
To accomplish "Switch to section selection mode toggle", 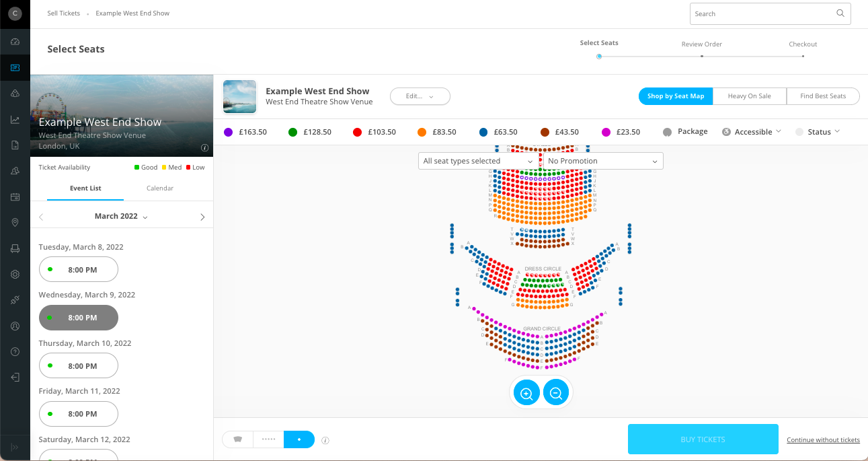I will 237,439.
